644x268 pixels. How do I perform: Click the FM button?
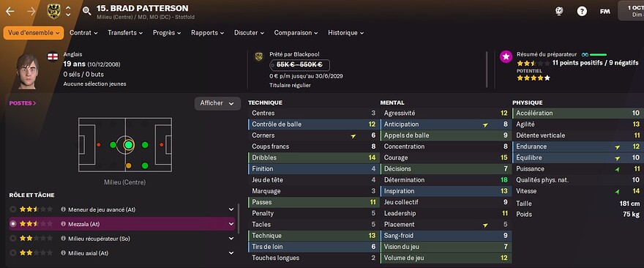(604, 12)
